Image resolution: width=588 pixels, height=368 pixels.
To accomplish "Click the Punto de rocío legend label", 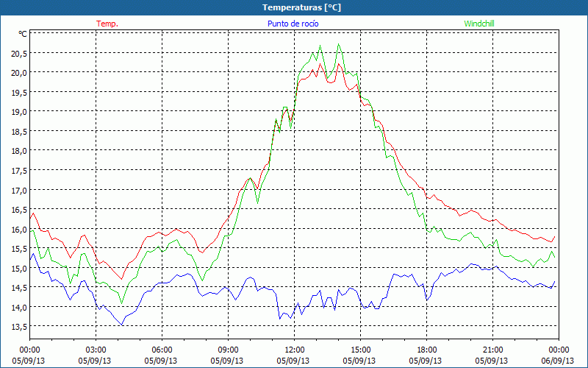I will coord(293,24).
